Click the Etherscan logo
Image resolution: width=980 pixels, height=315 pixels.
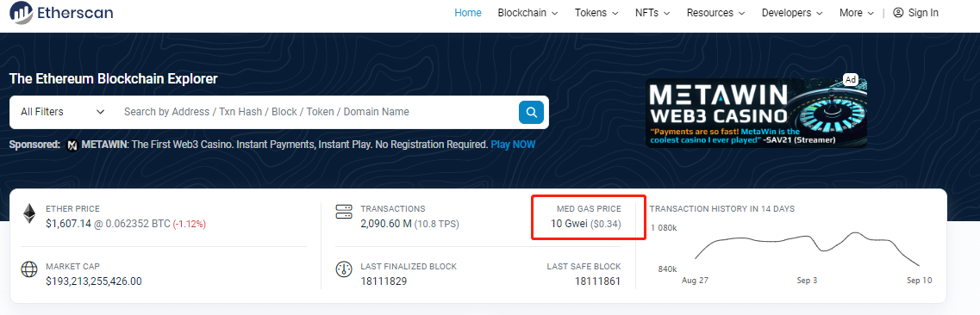click(x=60, y=12)
